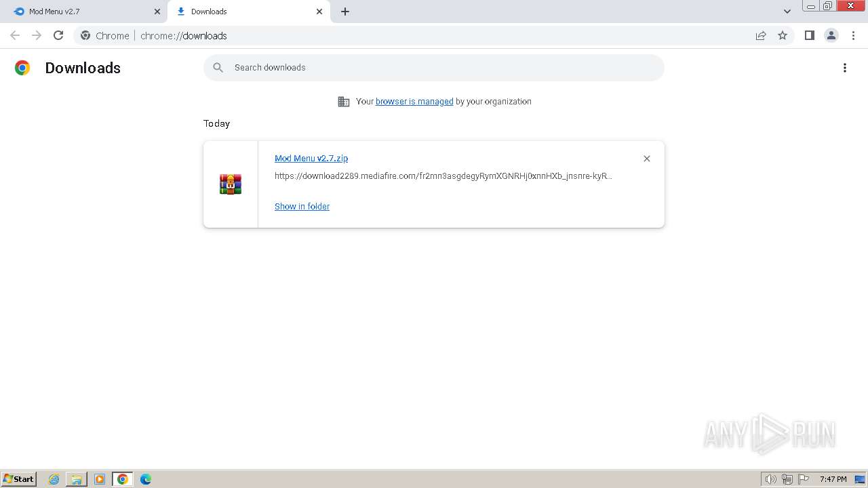Launch Microsoft Edge from taskbar

pos(146,479)
